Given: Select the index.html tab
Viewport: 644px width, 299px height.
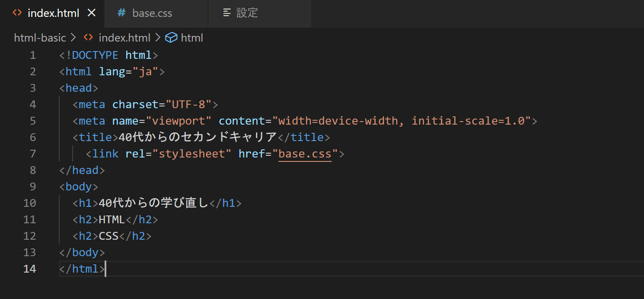Looking at the screenshot, I should [x=54, y=13].
